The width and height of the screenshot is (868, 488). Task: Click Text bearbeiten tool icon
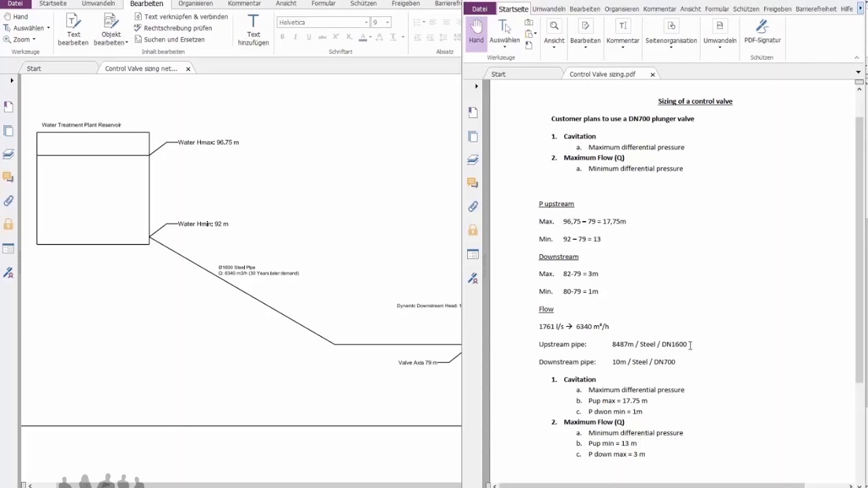[73, 21]
